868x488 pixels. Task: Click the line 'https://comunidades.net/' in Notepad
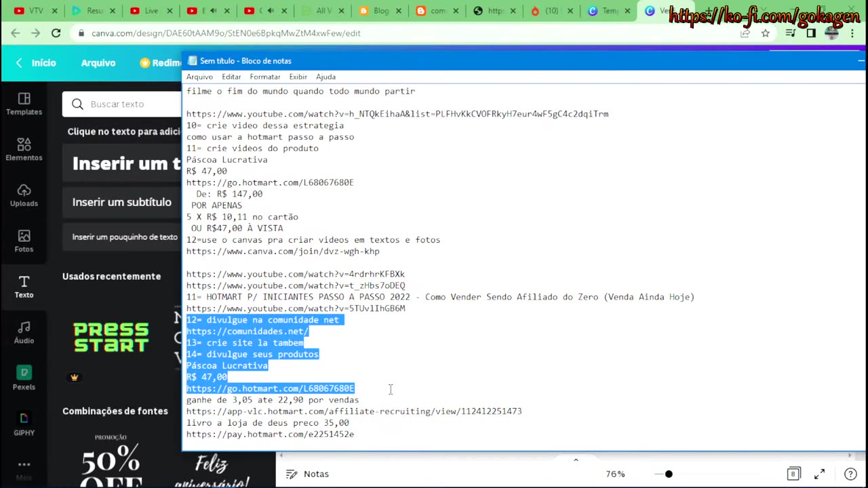point(248,331)
